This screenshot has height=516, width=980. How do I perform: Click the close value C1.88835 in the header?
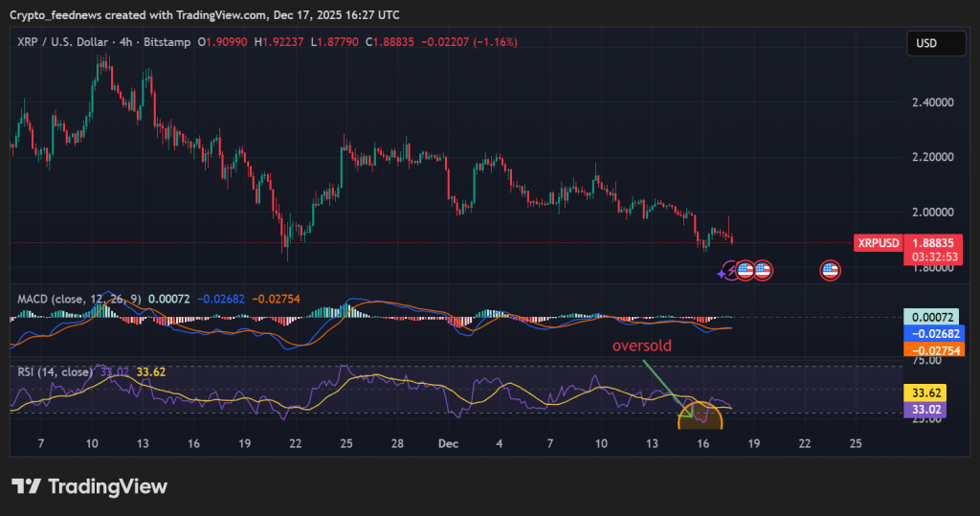tap(390, 42)
